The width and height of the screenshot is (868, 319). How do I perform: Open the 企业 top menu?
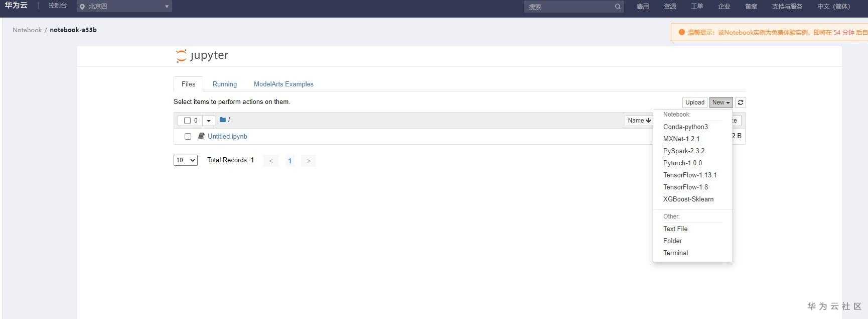click(x=724, y=7)
